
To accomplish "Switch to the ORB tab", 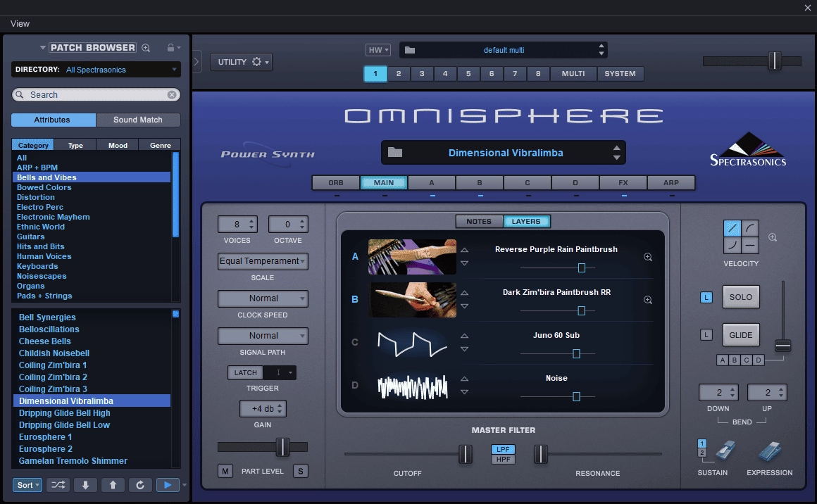I will 335,183.
